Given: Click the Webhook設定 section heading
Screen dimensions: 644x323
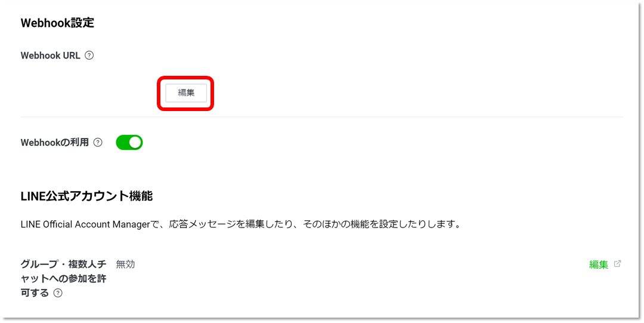Looking at the screenshot, I should 57,23.
